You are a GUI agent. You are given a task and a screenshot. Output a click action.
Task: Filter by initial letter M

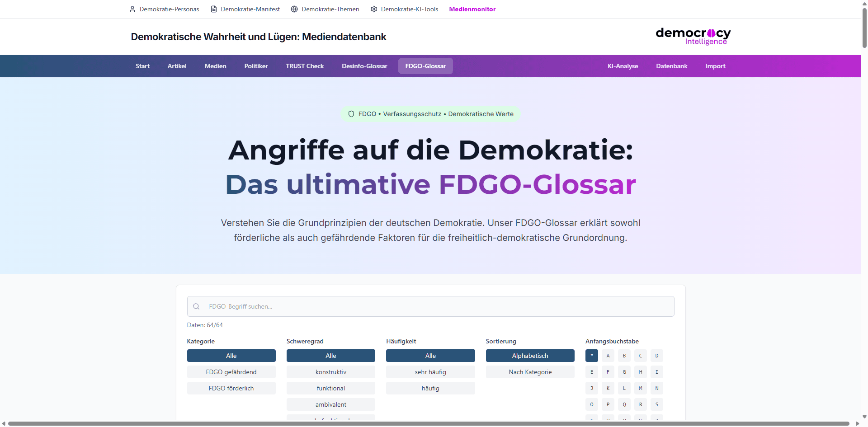point(641,388)
